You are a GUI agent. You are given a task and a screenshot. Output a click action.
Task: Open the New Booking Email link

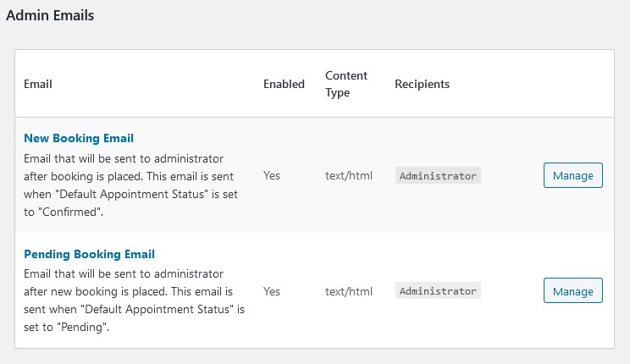79,138
